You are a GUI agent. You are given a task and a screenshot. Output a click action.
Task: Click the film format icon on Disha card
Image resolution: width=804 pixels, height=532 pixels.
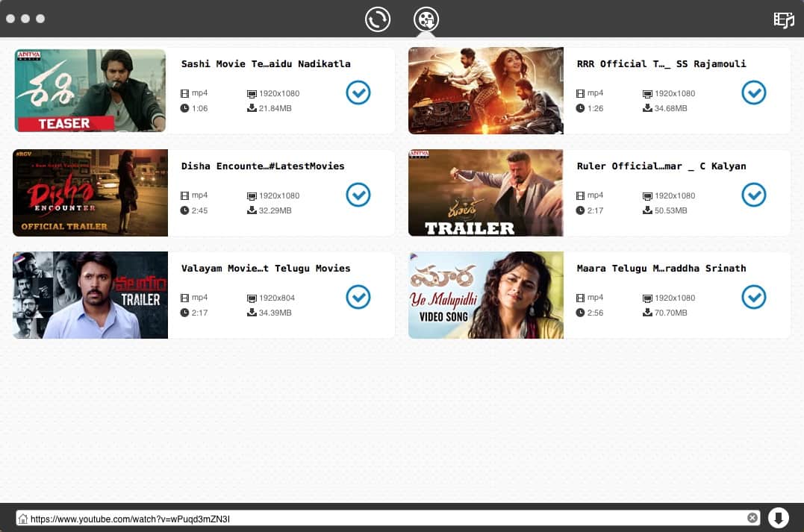[x=184, y=195]
